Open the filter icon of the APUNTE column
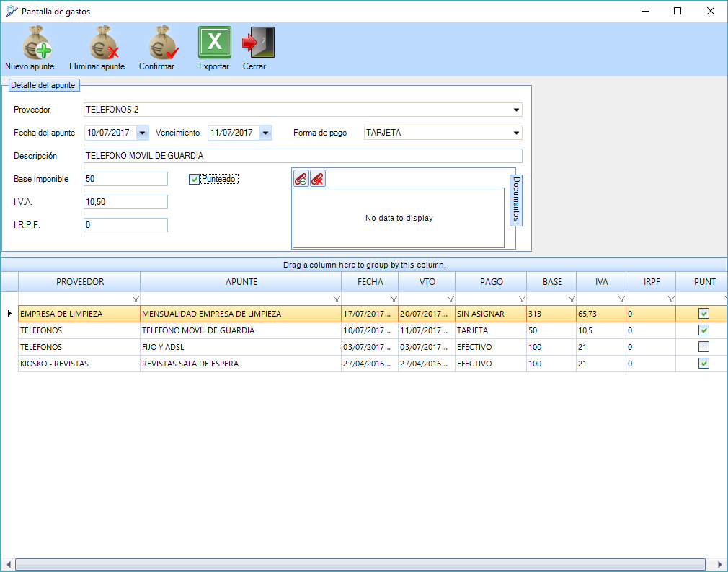Viewport: 728px width, 572px height. 337,299
